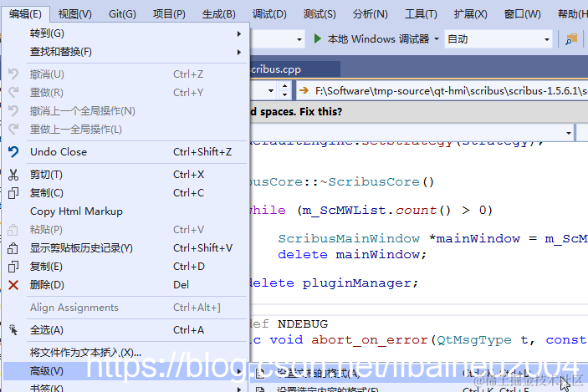This screenshot has width=588, height=392.
Task: Select 删除(D) delete command
Action: click(x=125, y=284)
